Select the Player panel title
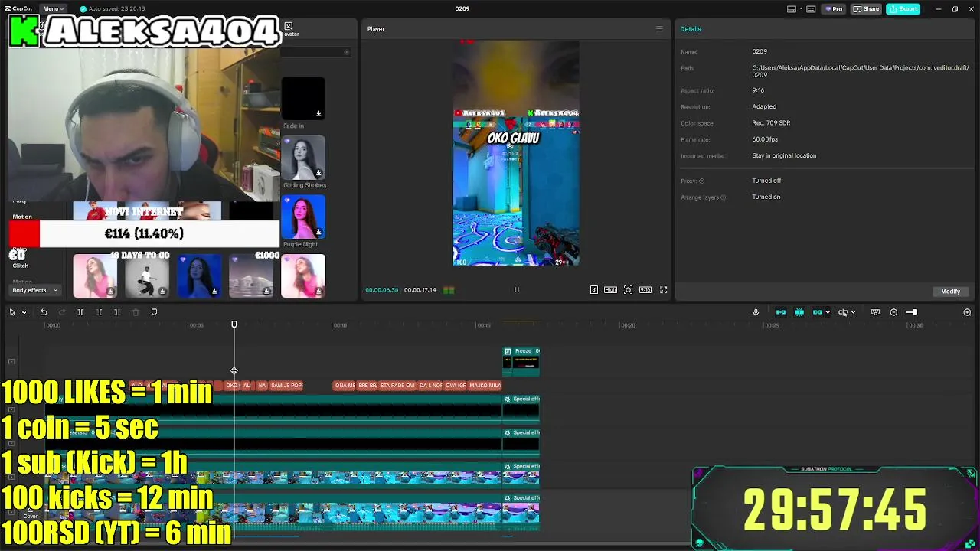Image resolution: width=980 pixels, height=551 pixels. pyautogui.click(x=376, y=29)
